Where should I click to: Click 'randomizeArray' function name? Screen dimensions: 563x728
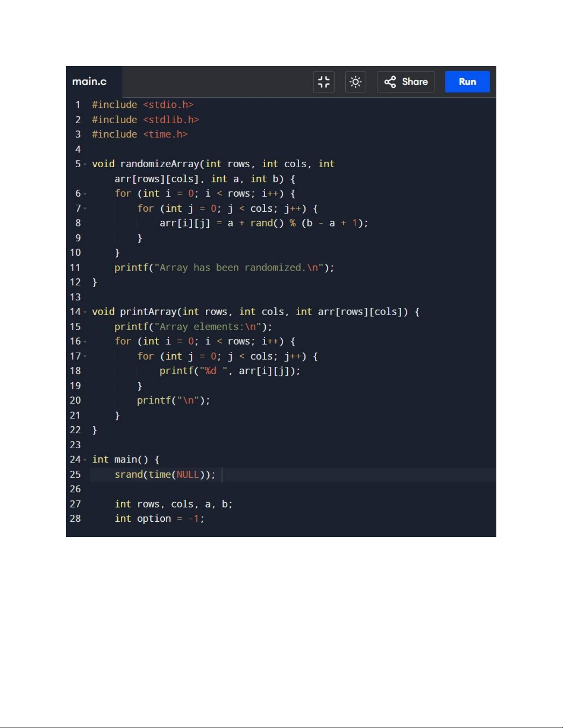point(159,164)
